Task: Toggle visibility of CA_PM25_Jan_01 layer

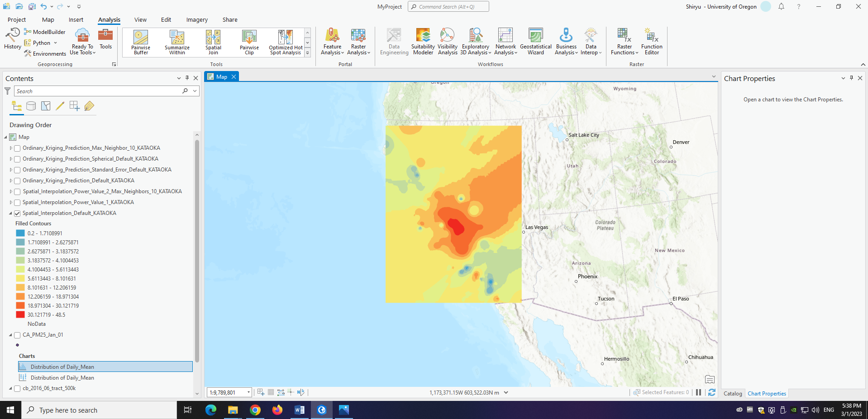Action: [17, 335]
